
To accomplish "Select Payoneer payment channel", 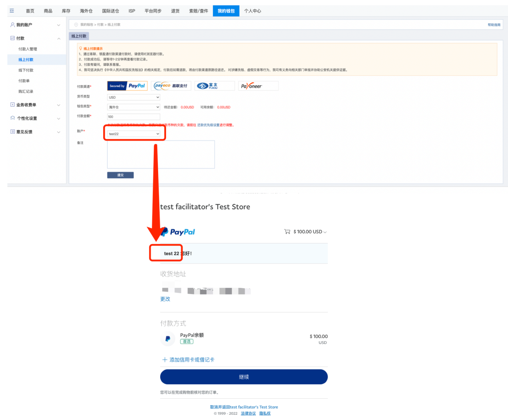I will 258,86.
